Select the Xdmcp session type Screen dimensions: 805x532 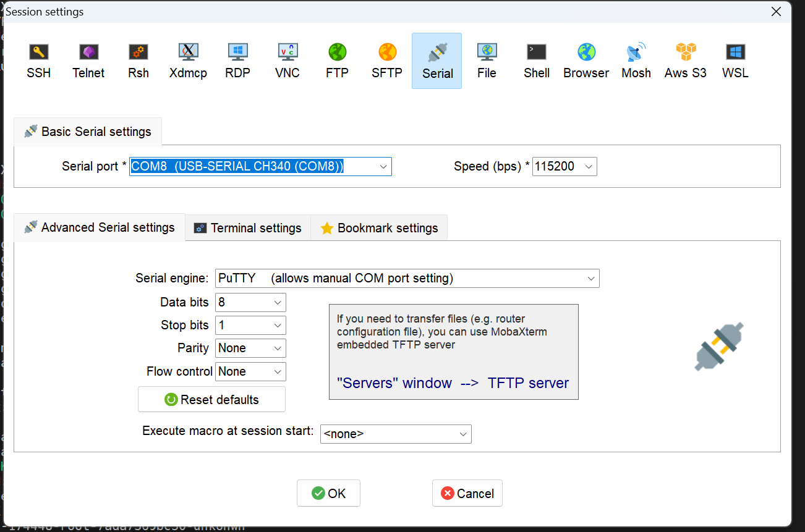pos(188,61)
